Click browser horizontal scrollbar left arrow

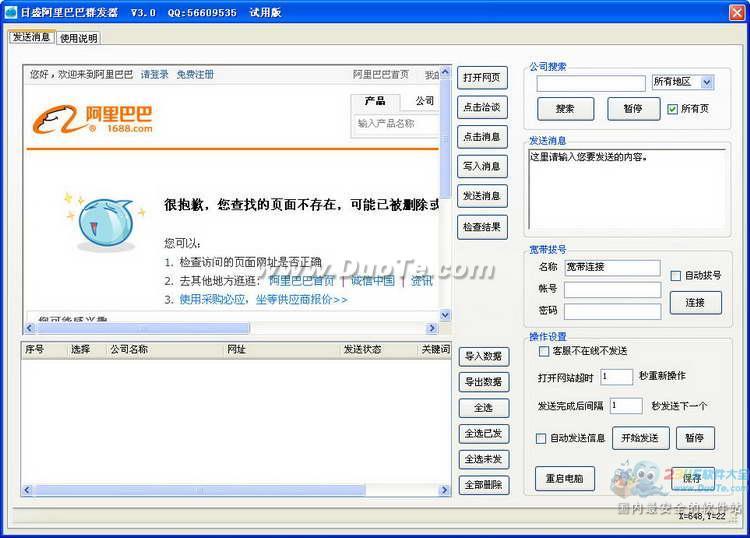[29, 328]
